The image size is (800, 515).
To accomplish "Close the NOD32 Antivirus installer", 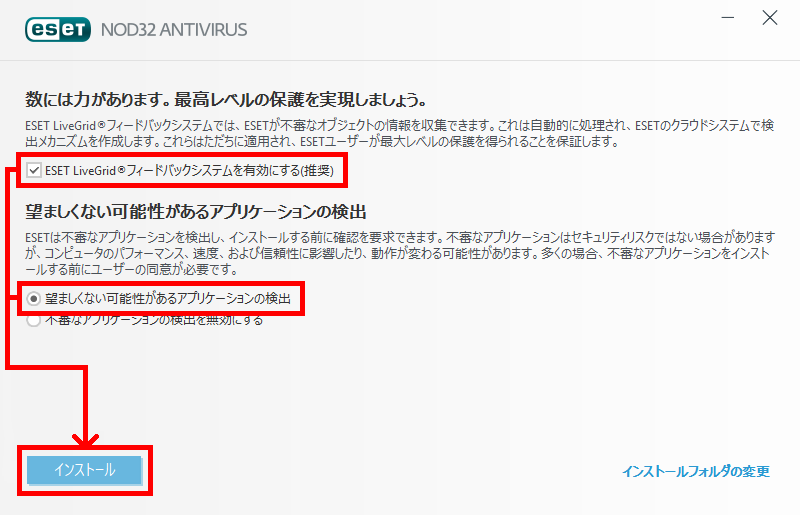I will [x=769, y=18].
